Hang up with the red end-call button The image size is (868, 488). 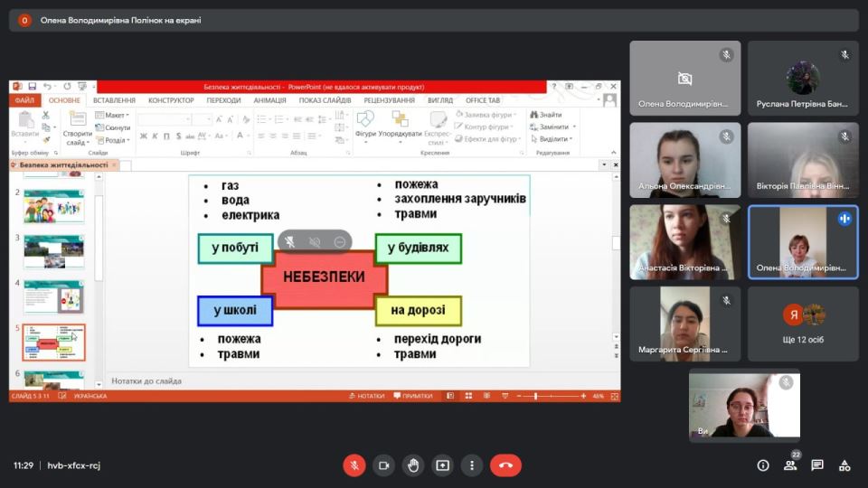[505, 465]
